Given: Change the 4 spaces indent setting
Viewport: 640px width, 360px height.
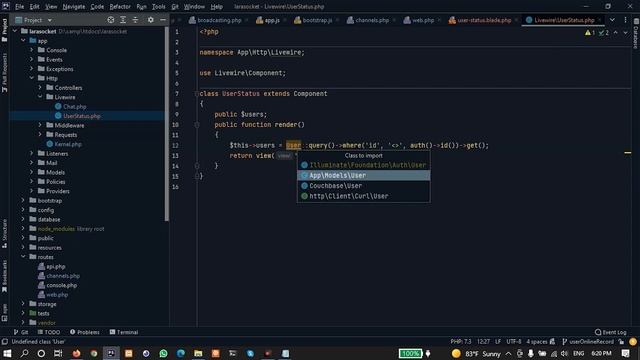Looking at the screenshot, I should 536,342.
